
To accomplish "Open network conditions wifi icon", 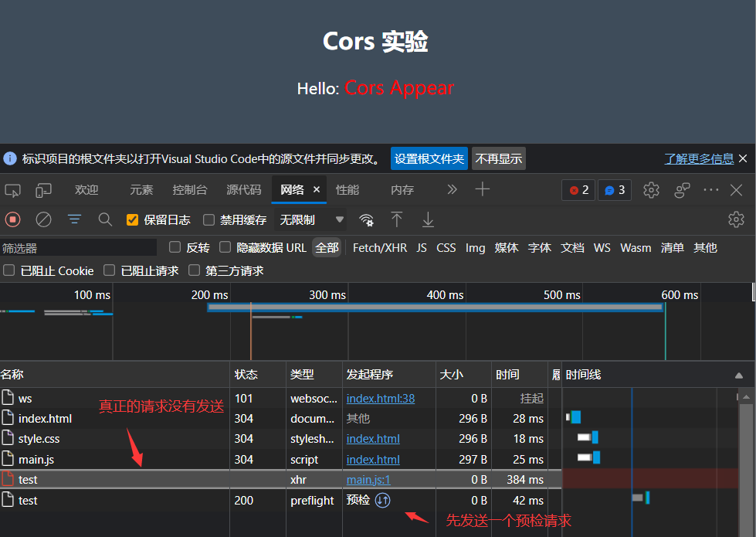I will coord(366,219).
